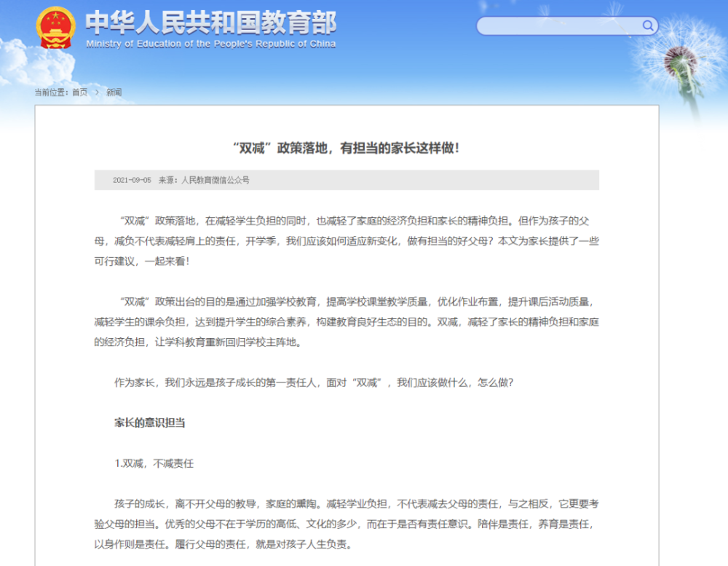
Task: Click subheading 1.双减，不减责任
Action: pyautogui.click(x=154, y=463)
